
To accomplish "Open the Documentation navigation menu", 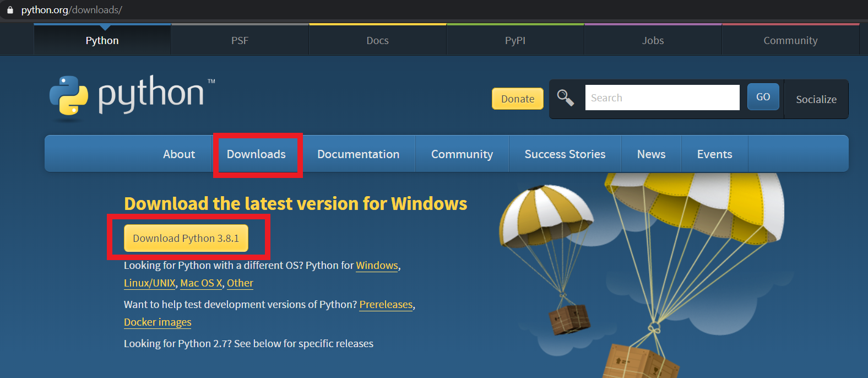I will [359, 154].
